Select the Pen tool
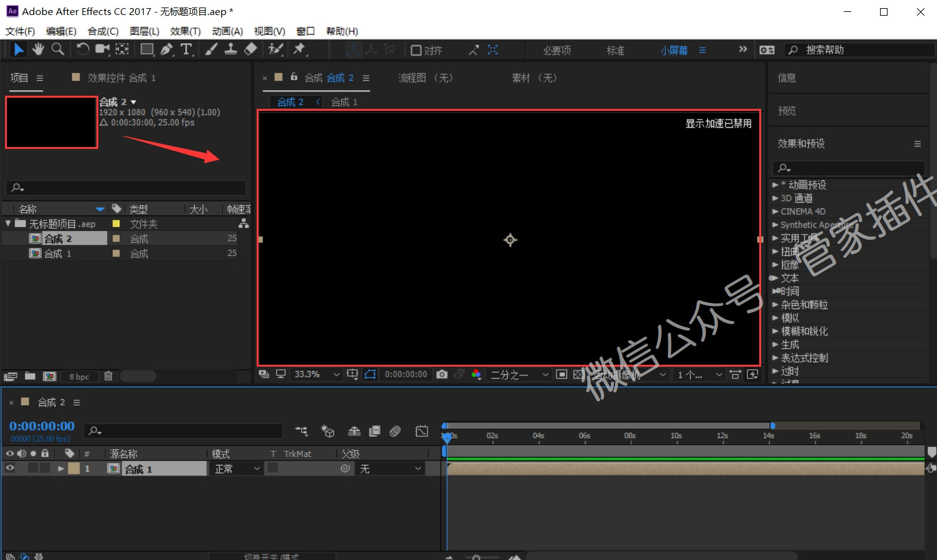The width and height of the screenshot is (937, 560). [x=166, y=49]
